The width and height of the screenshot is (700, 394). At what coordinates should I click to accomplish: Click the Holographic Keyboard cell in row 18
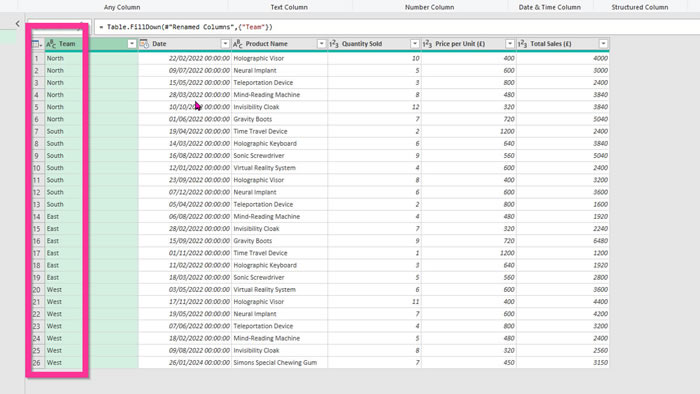click(x=279, y=265)
